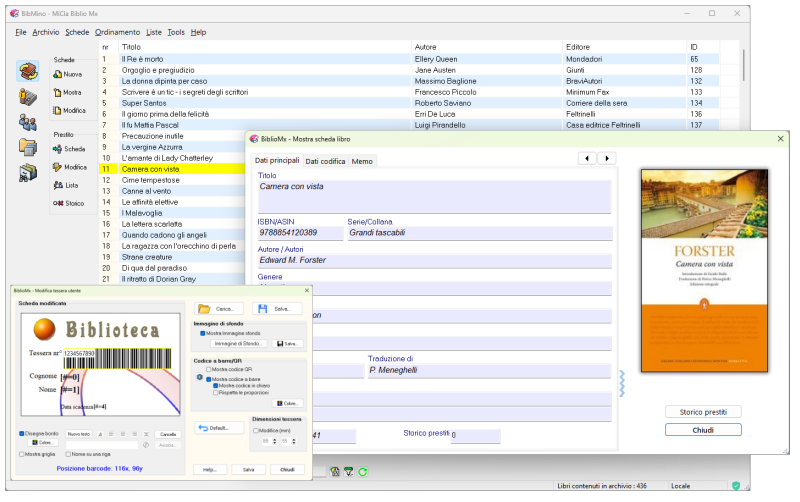
Task: Click Chiudi in the book card window
Action: click(x=703, y=430)
